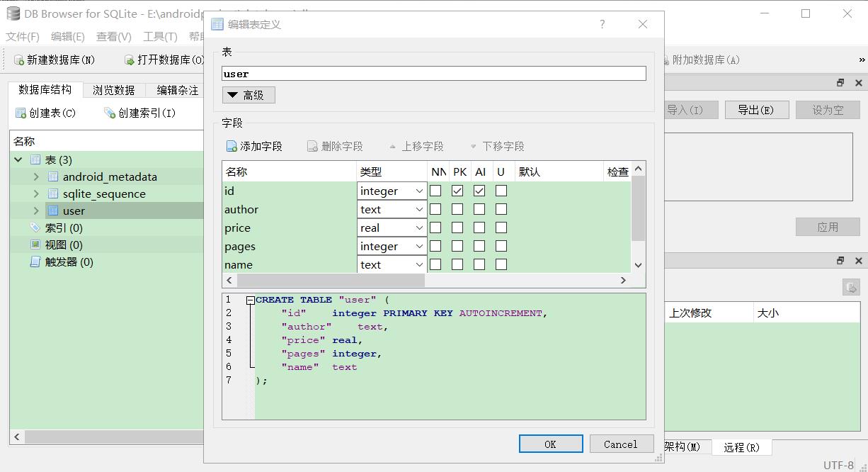Click the Views icon in tree
The height and width of the screenshot is (472, 868).
point(35,245)
